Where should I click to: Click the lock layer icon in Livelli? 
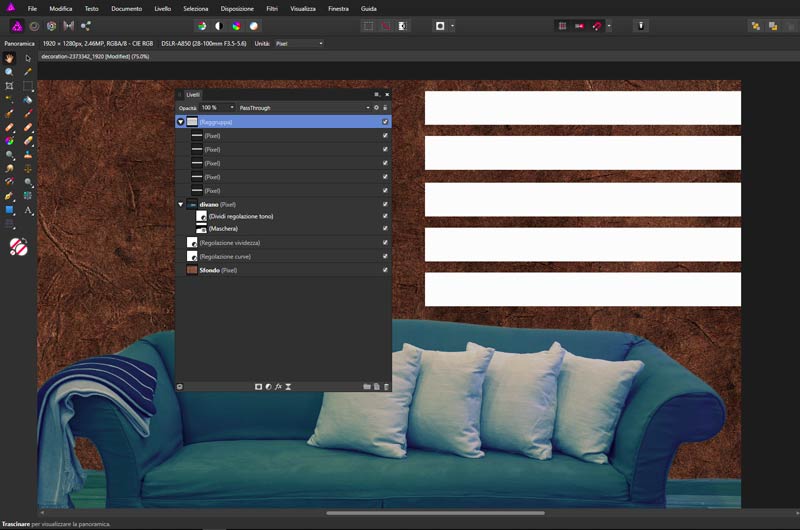point(385,108)
